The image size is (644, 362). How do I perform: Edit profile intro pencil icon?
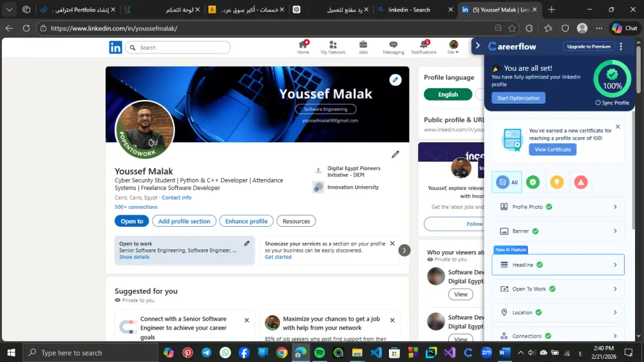[395, 155]
